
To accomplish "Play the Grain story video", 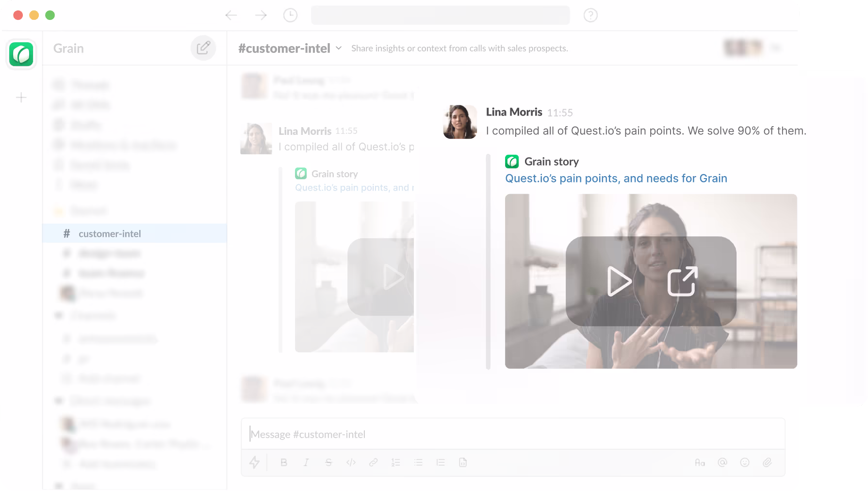I will pos(619,281).
